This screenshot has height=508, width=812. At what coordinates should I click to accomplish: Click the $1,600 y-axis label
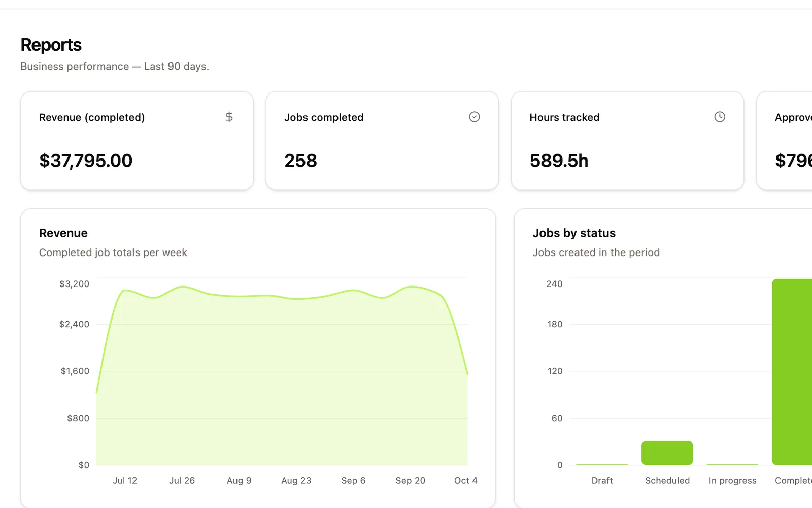tap(75, 371)
